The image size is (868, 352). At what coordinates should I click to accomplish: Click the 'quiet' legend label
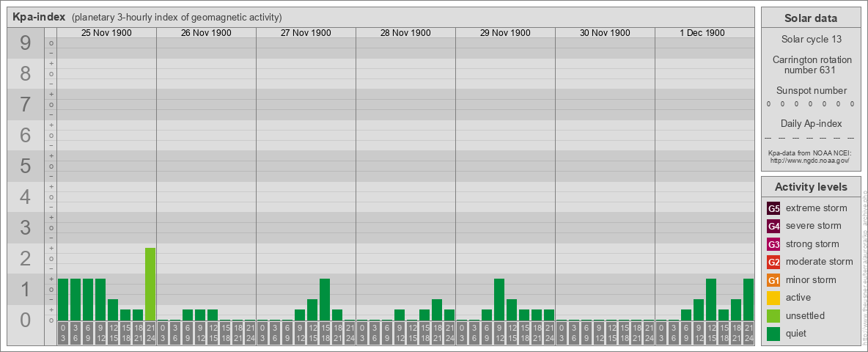click(797, 334)
